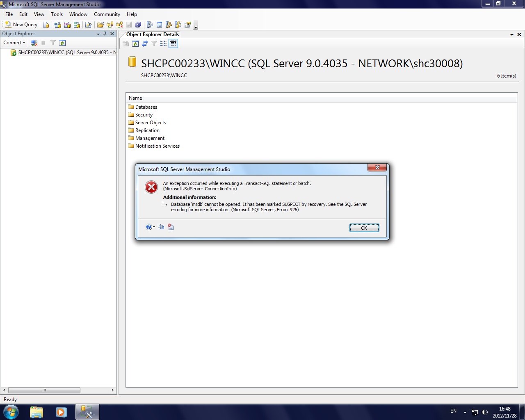Open Windows Explorer from the taskbar

pyautogui.click(x=37, y=412)
